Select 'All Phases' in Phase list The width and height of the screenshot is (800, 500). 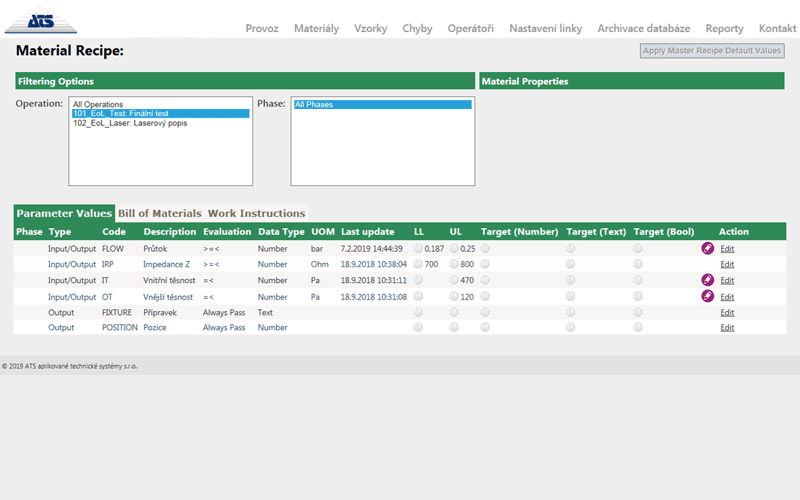[x=314, y=104]
